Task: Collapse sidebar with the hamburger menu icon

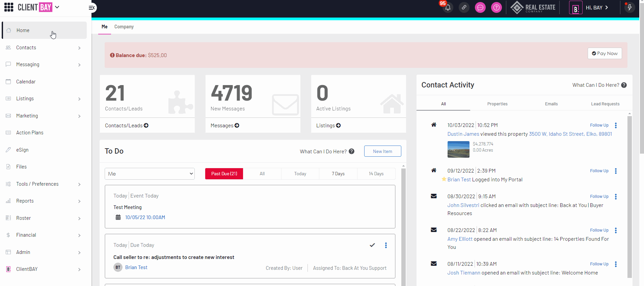Action: click(91, 7)
